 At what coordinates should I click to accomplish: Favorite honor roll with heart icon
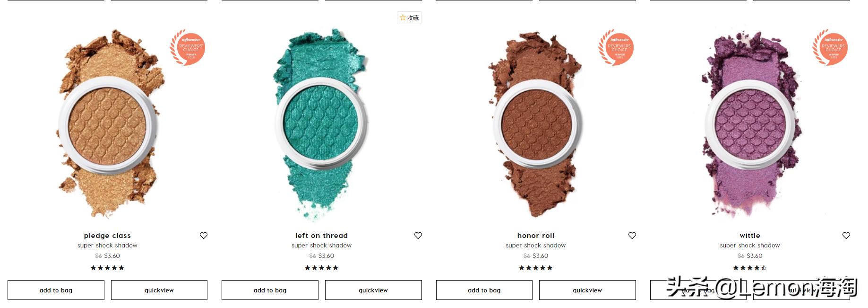click(632, 236)
